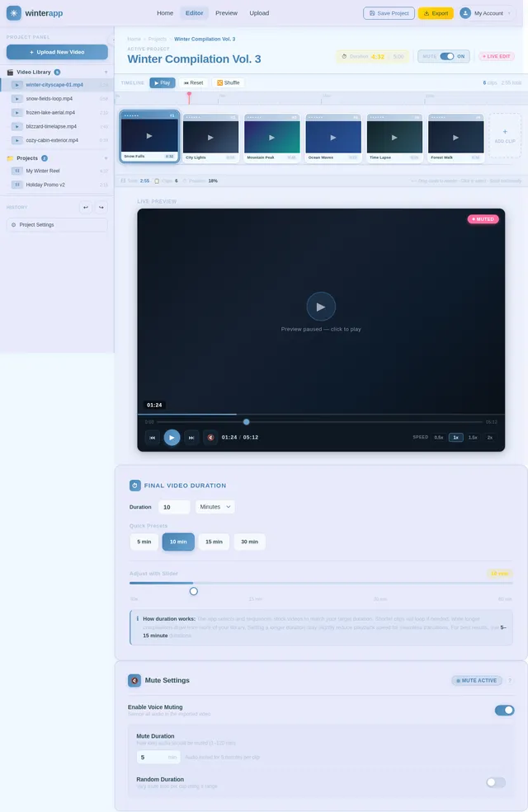Open Mute Settings help question mark
The height and width of the screenshot is (812, 528).
(x=510, y=680)
